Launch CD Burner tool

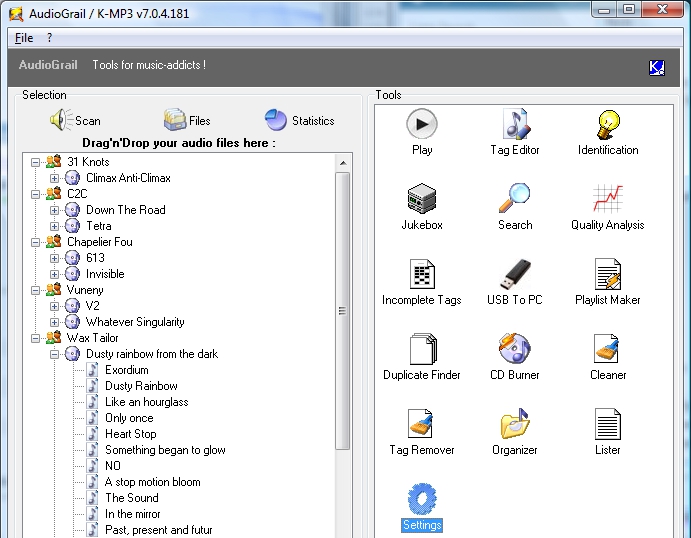pyautogui.click(x=515, y=357)
